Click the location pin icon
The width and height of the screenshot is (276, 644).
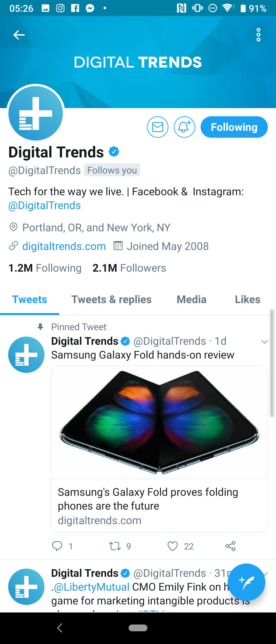coord(13,227)
